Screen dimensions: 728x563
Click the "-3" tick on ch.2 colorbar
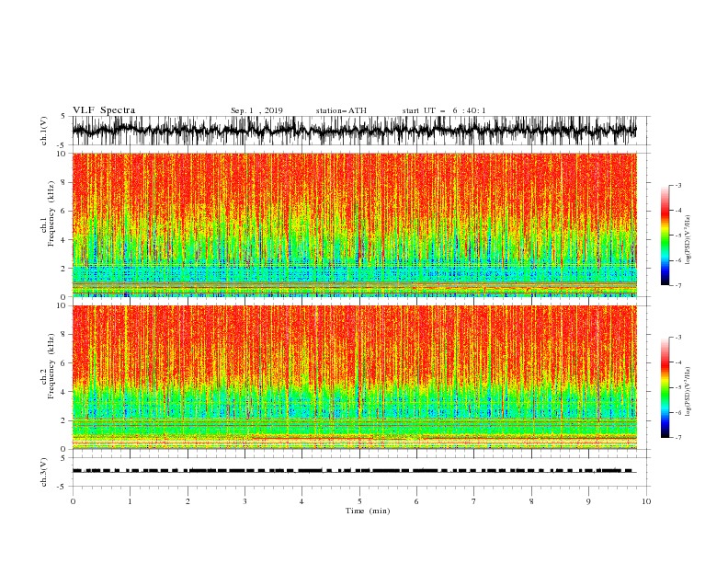[677, 338]
